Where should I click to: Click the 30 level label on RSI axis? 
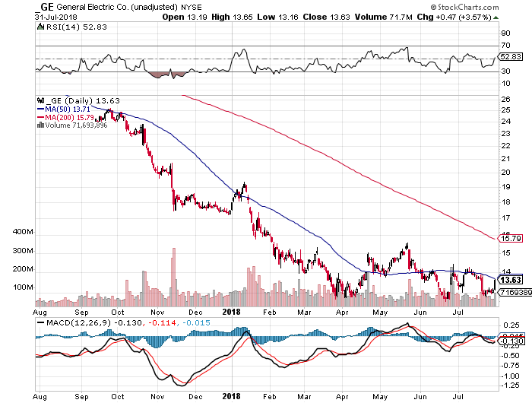505,71
